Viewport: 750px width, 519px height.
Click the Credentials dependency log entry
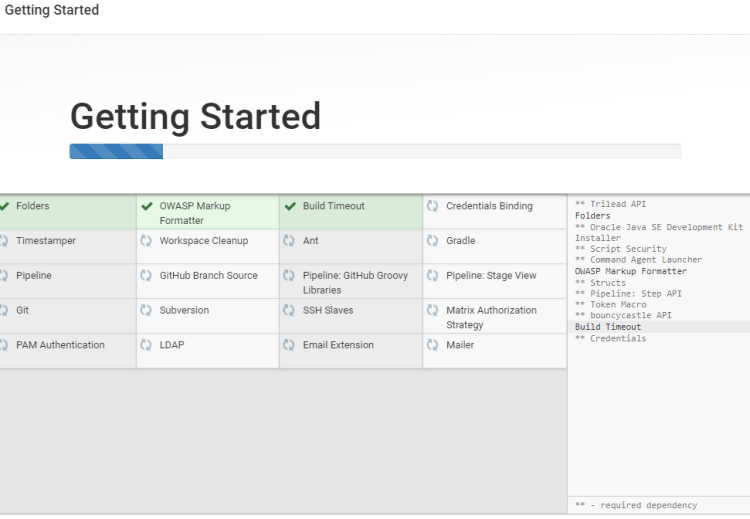pos(610,338)
